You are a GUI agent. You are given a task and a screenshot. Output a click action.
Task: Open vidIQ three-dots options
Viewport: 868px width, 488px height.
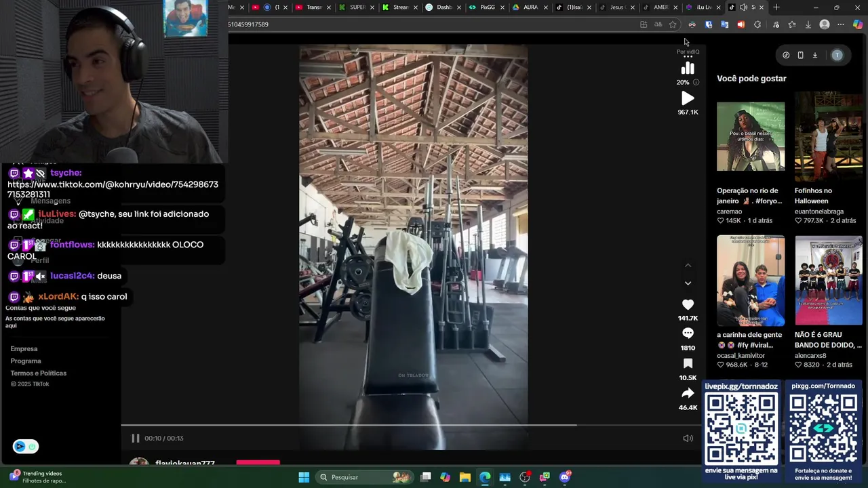click(688, 58)
